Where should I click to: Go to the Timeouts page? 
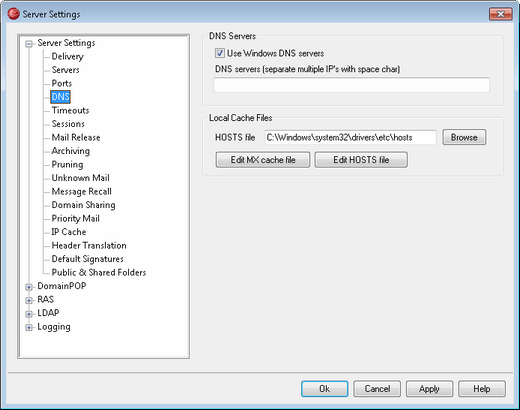click(70, 110)
